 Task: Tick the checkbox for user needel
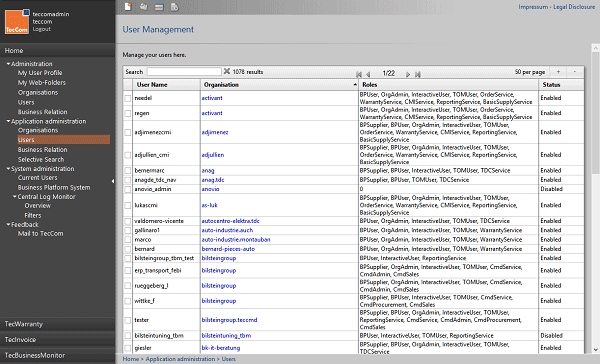pyautogui.click(x=128, y=98)
